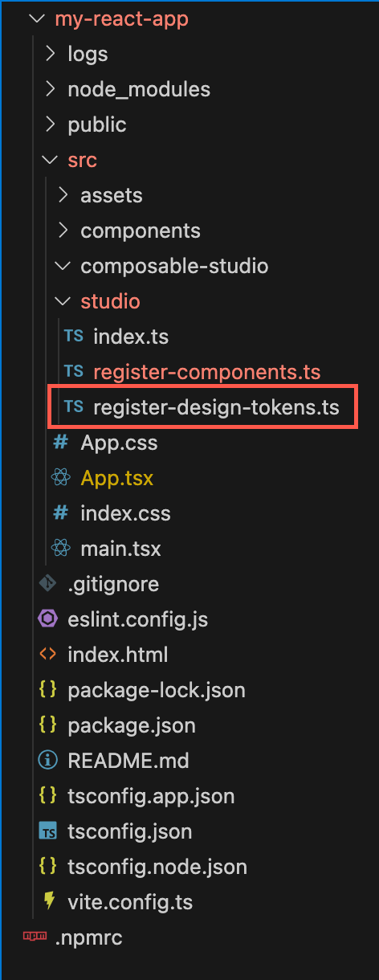Open the vite.config.ts file
The width and height of the screenshot is (379, 980).
click(130, 903)
